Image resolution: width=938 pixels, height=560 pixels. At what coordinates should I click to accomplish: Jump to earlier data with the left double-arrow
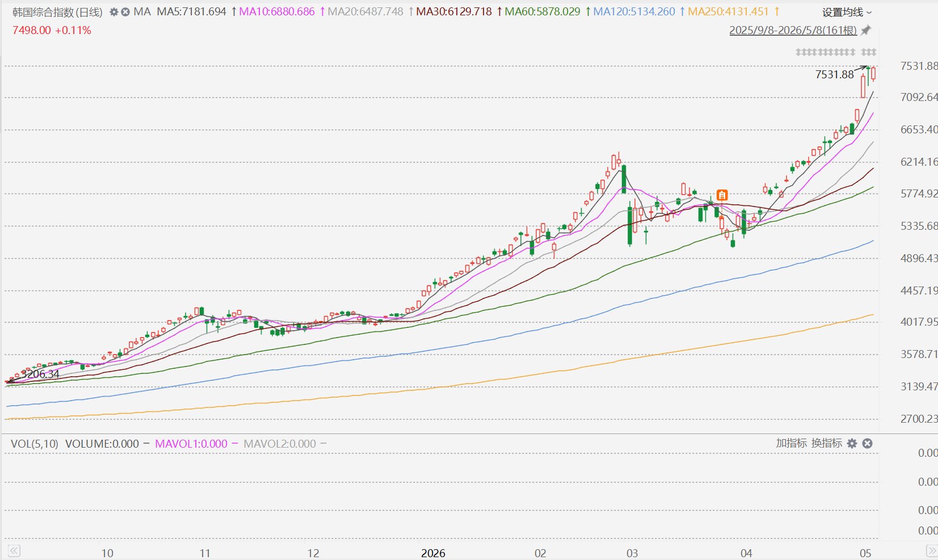pos(14,551)
